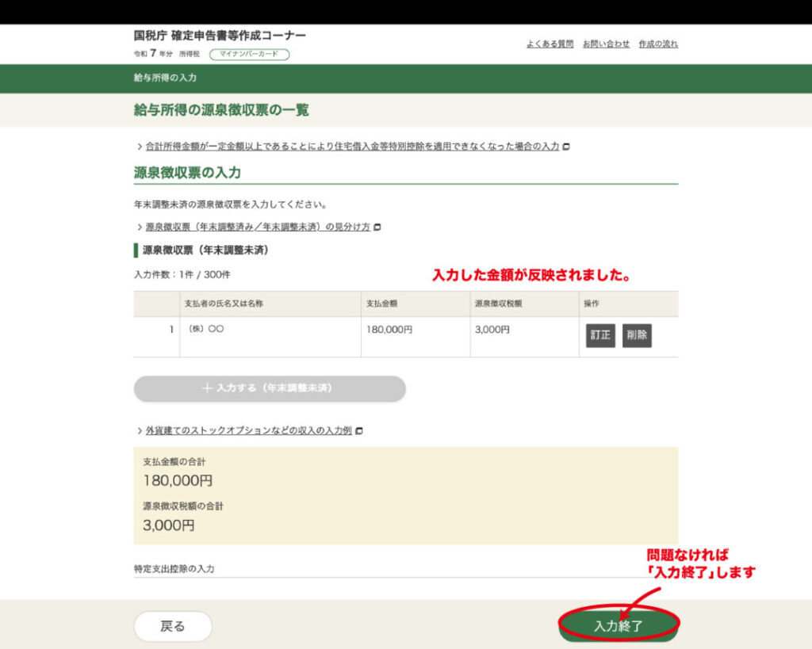This screenshot has height=649, width=812.
Task: Click the お問い合わせ header link
Action: pos(606,44)
